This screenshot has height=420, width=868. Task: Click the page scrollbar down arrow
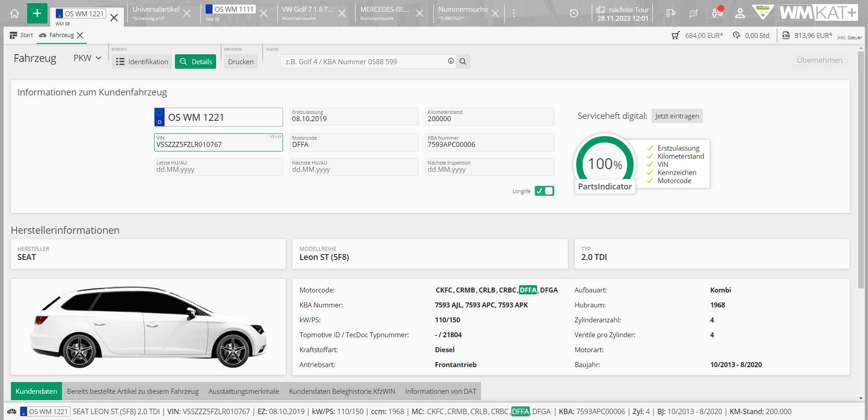[861, 398]
